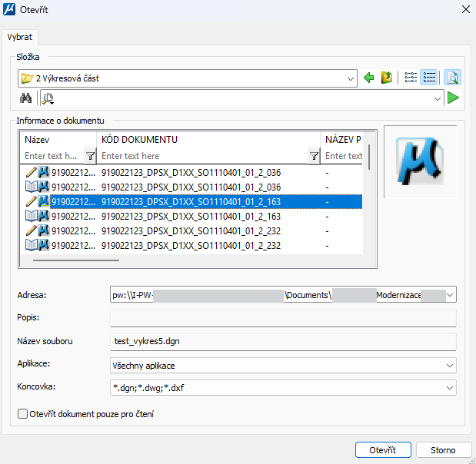Click the binoculars search icon

click(x=25, y=98)
